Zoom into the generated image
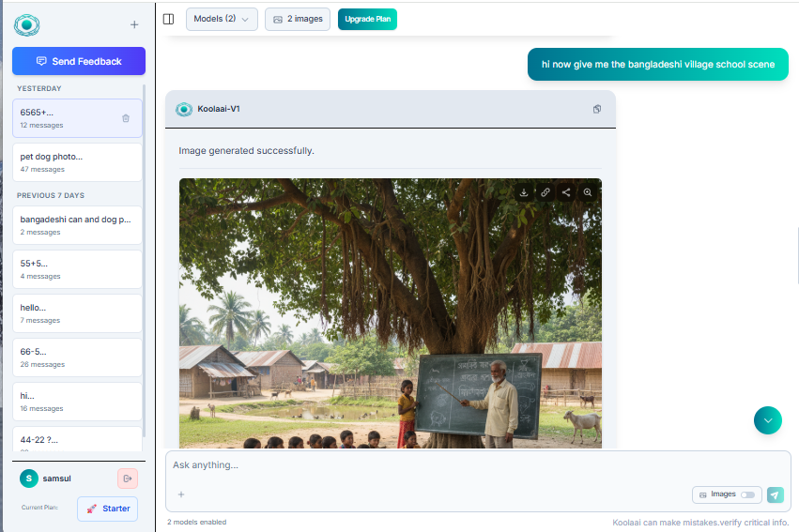The height and width of the screenshot is (532, 799). [x=588, y=192]
